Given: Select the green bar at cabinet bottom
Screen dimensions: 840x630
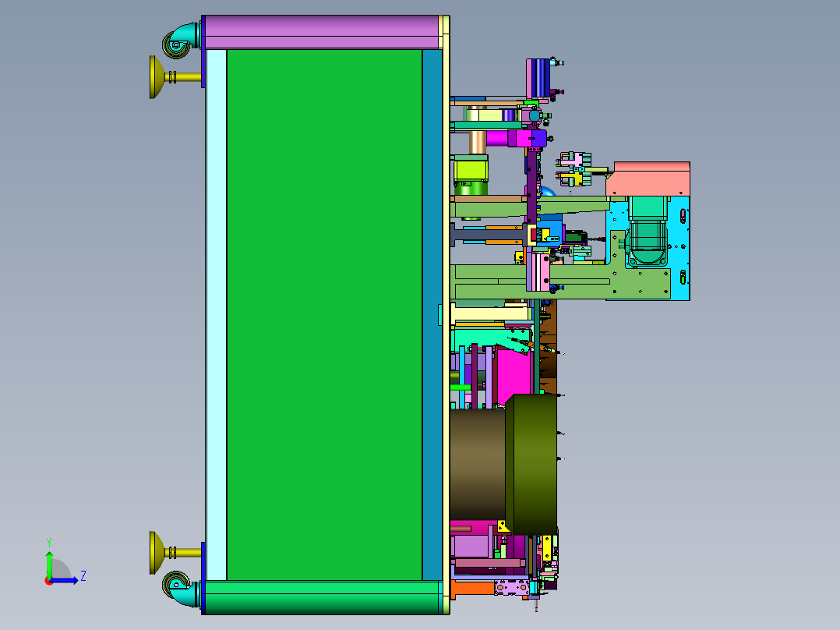Looking at the screenshot, I should point(323,597).
